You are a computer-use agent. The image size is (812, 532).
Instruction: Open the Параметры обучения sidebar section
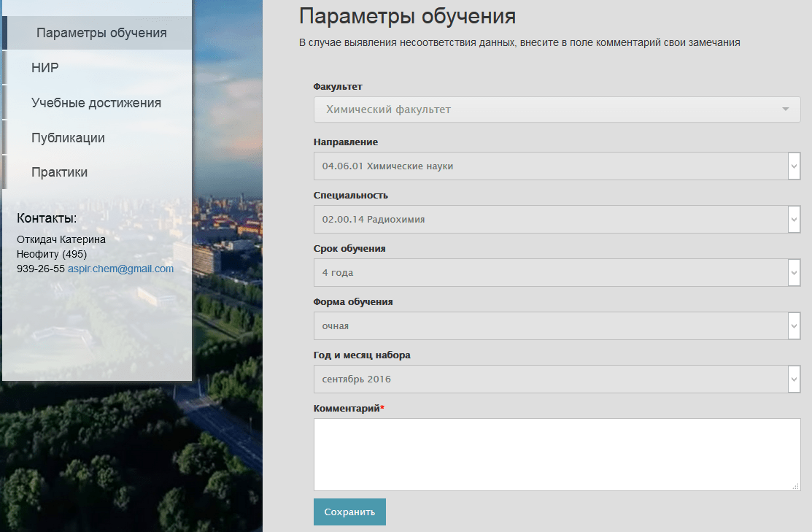[x=97, y=33]
